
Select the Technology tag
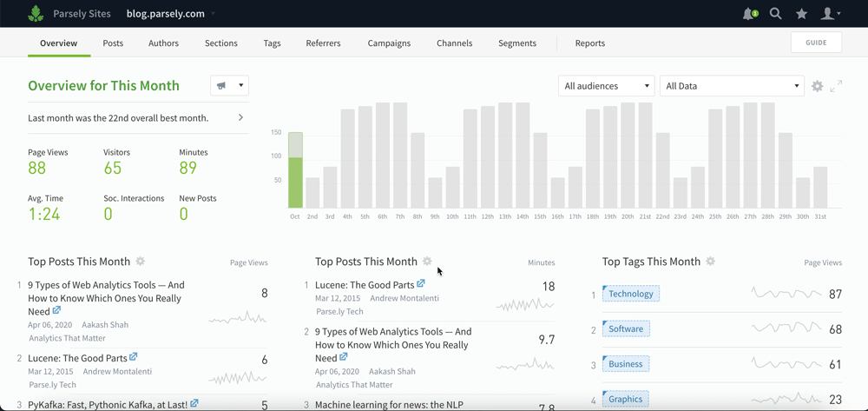point(631,294)
